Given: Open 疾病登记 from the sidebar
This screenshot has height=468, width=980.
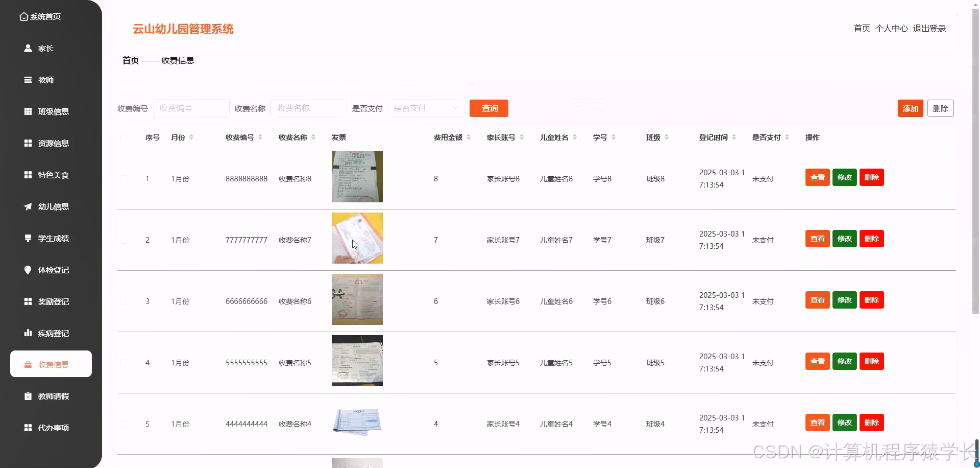Looking at the screenshot, I should point(51,334).
